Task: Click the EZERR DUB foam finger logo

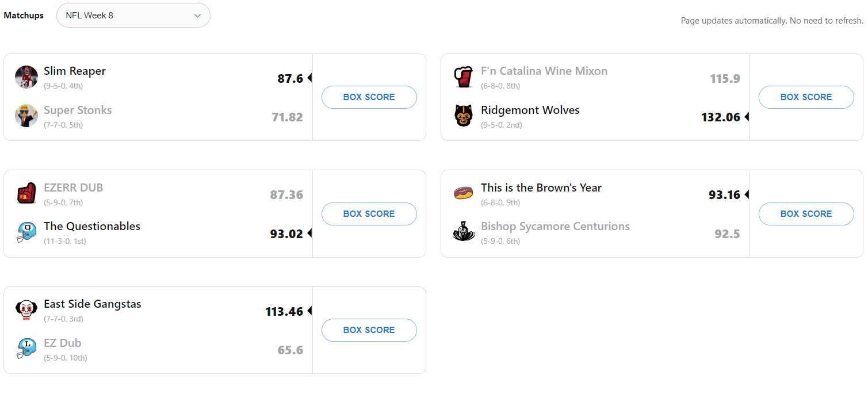Action: (26, 194)
